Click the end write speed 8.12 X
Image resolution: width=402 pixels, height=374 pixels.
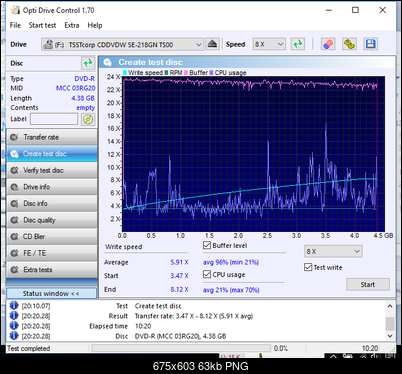click(179, 289)
